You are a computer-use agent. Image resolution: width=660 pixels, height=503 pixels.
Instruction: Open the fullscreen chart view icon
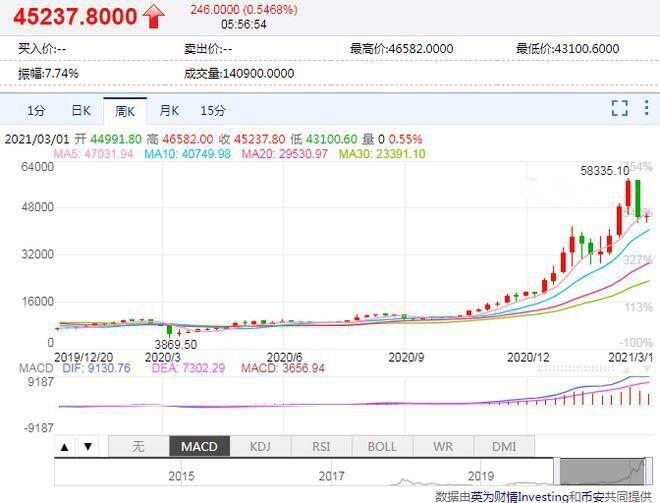point(620,108)
